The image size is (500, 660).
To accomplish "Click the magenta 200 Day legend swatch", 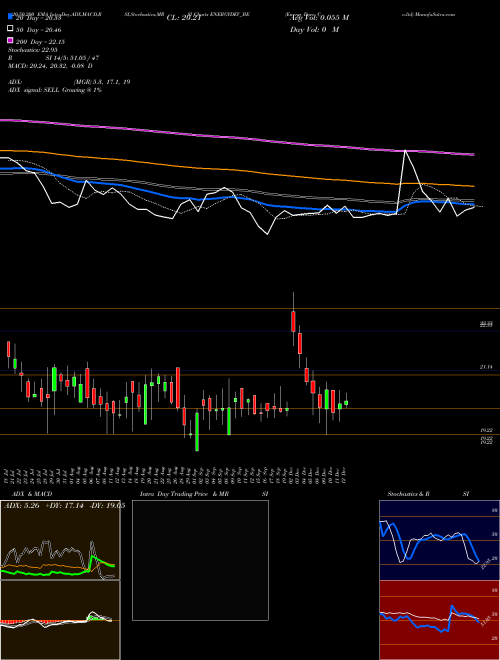I will tap(11, 40).
